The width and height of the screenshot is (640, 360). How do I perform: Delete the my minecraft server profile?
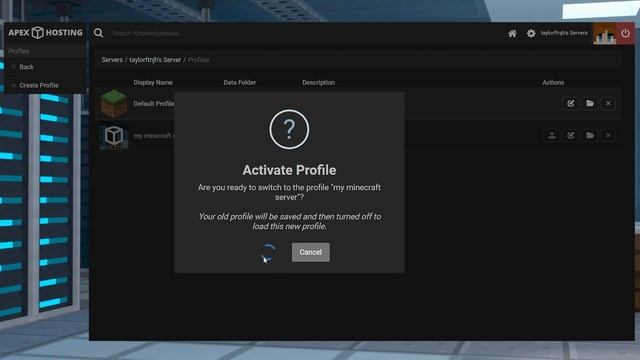point(608,136)
